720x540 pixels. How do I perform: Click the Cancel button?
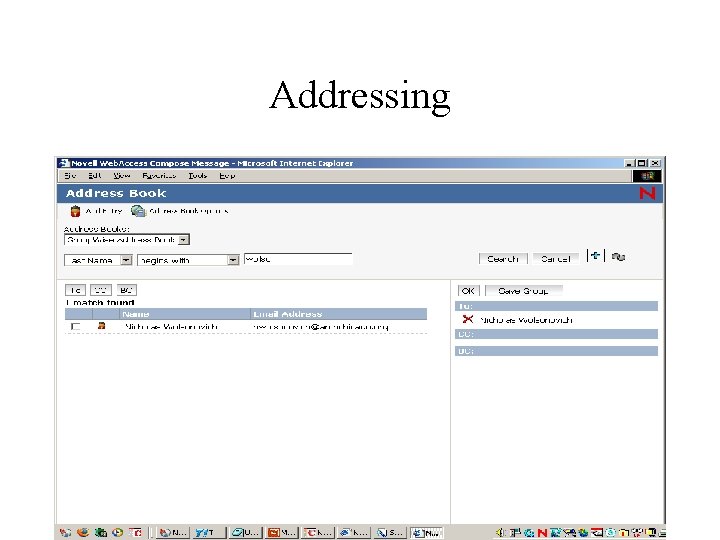tap(556, 259)
